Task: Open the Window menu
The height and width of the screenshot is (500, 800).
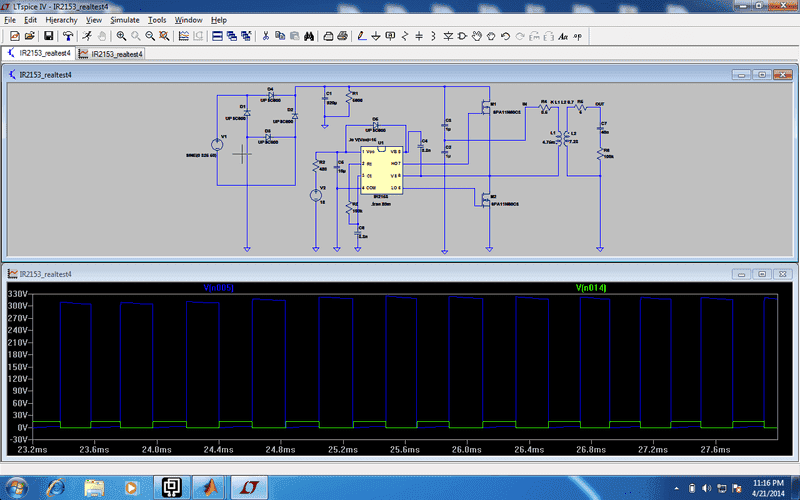Action: (188, 20)
